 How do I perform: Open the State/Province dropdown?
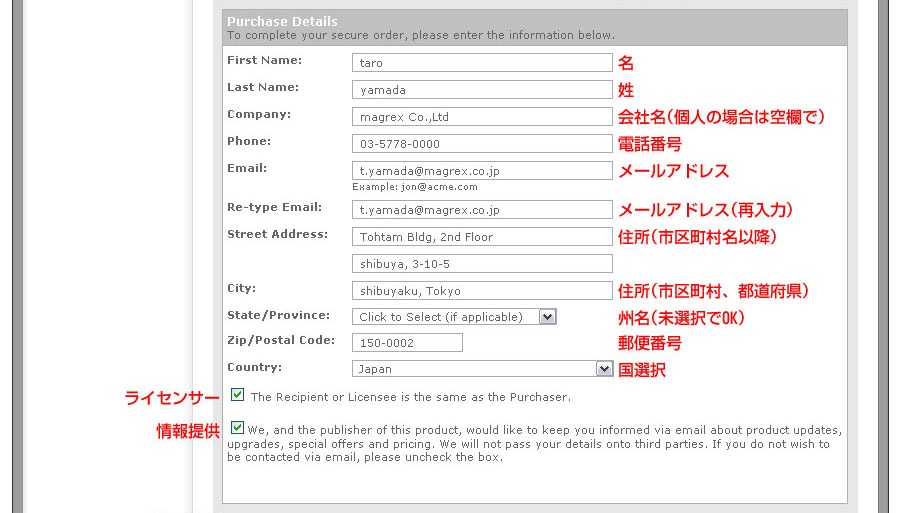coord(454,317)
